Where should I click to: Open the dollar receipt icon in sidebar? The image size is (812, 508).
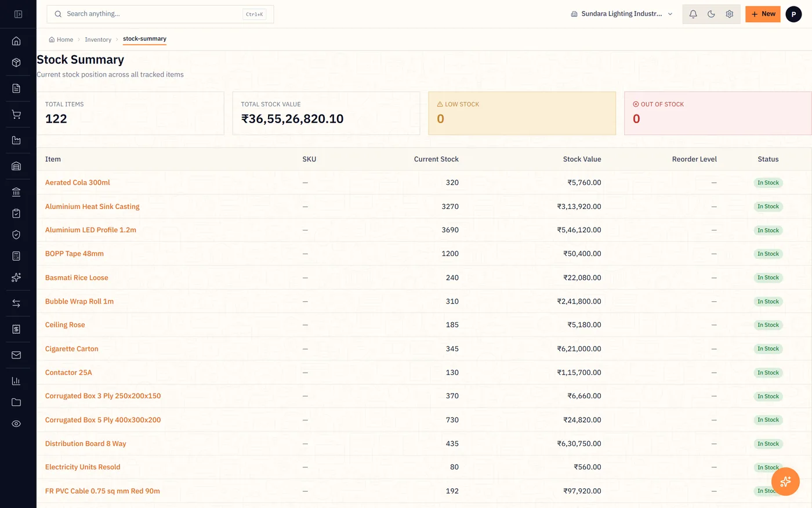click(16, 329)
